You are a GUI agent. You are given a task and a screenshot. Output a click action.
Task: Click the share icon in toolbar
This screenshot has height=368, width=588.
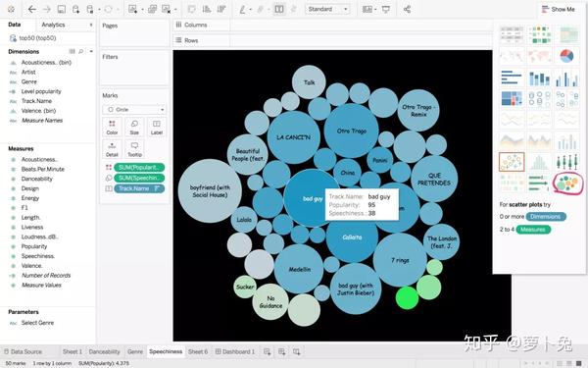point(407,9)
